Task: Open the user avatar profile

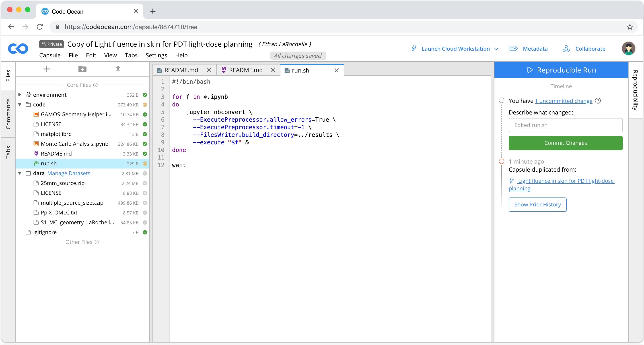Action: [628, 48]
